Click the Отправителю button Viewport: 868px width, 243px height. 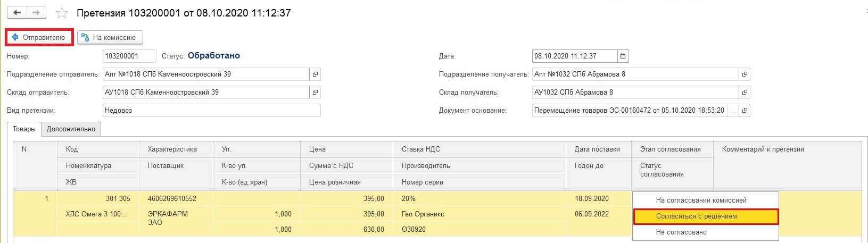pyautogui.click(x=39, y=37)
